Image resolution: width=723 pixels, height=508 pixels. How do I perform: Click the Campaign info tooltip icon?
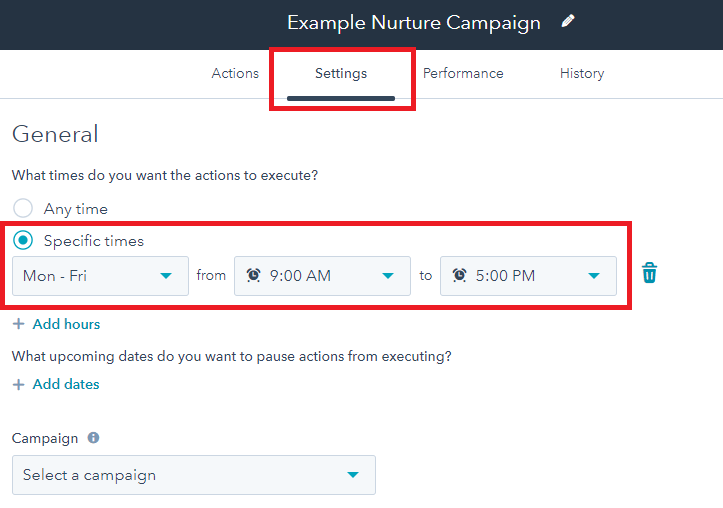point(94,437)
